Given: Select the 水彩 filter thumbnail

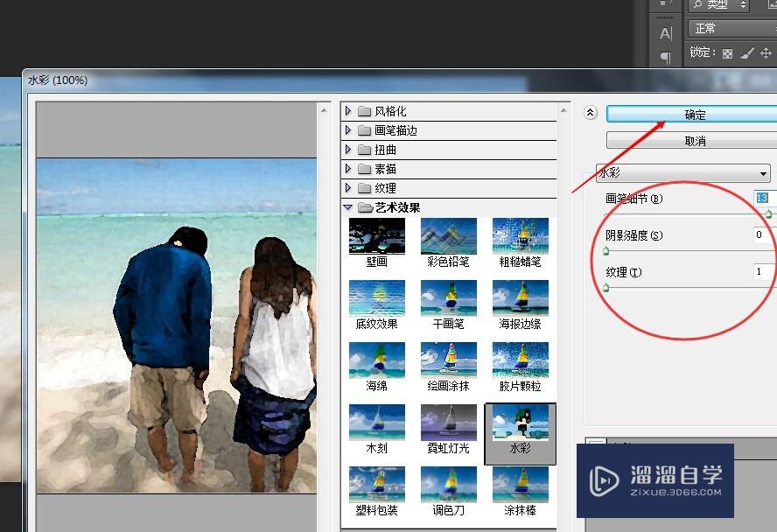Looking at the screenshot, I should click(521, 423).
